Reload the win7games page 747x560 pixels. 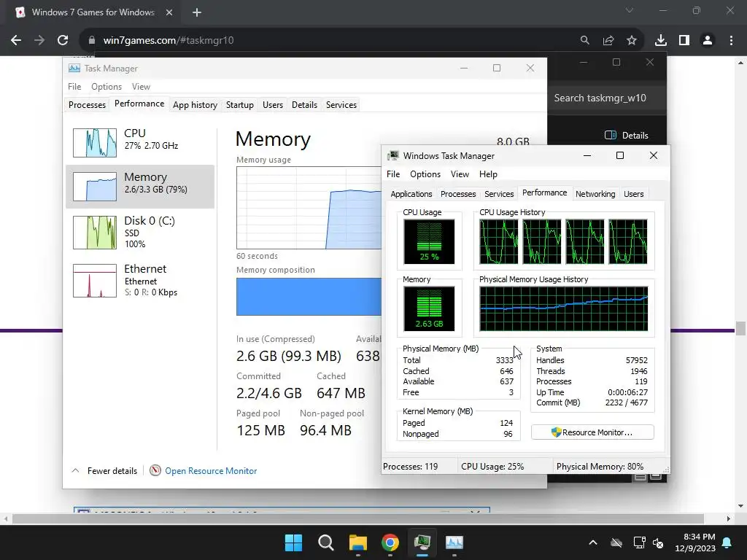tap(63, 41)
